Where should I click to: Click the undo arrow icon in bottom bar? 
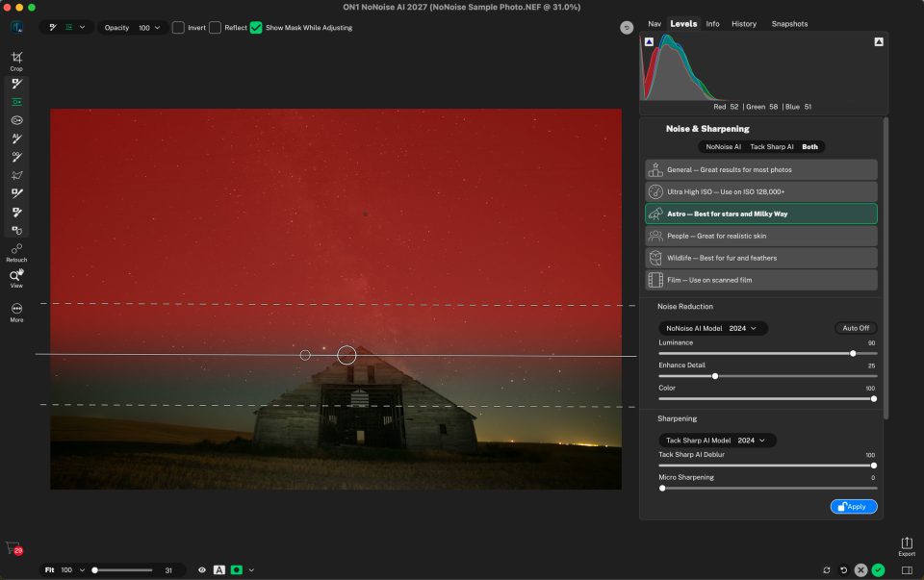[x=843, y=570]
